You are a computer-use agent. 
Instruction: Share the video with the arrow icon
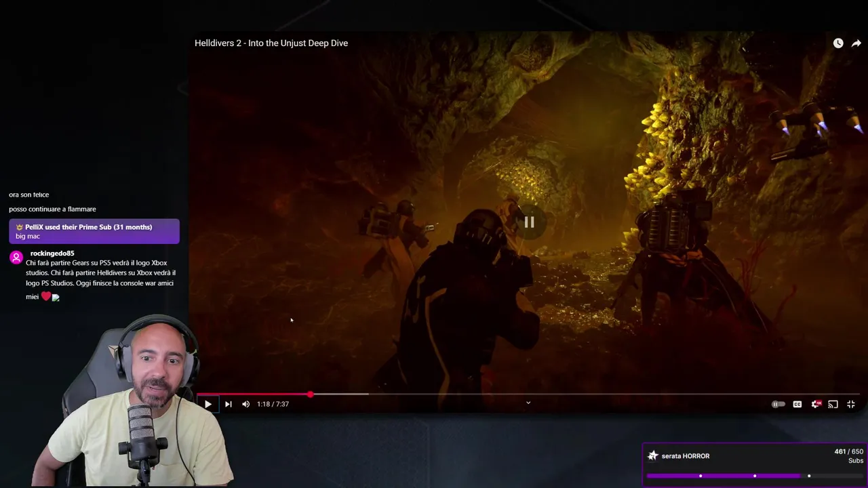click(x=856, y=43)
